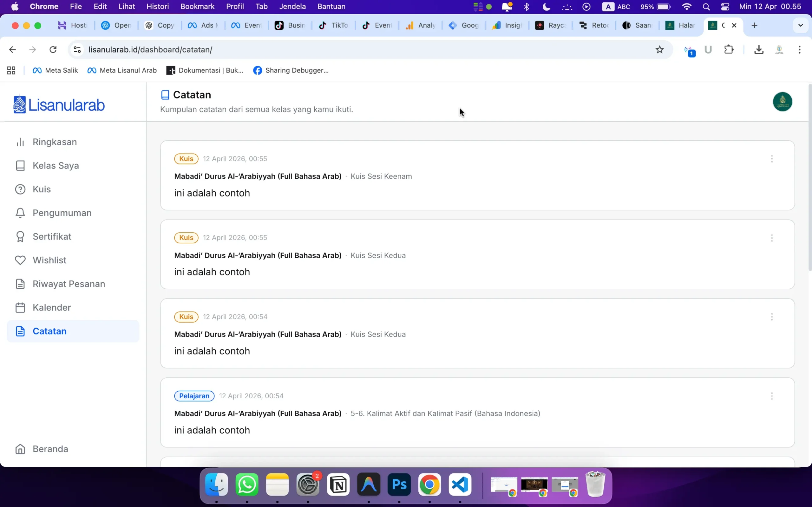Go to Kelas Saya page

point(56,166)
